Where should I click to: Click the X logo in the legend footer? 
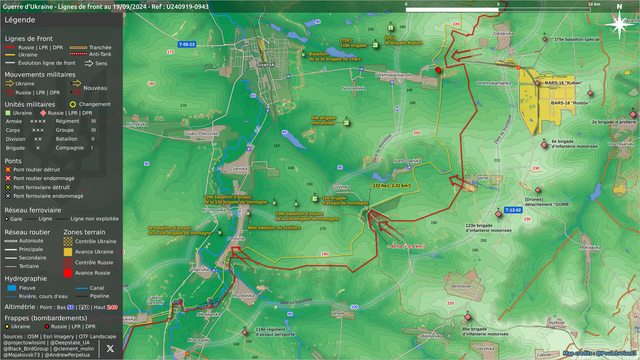(110, 349)
